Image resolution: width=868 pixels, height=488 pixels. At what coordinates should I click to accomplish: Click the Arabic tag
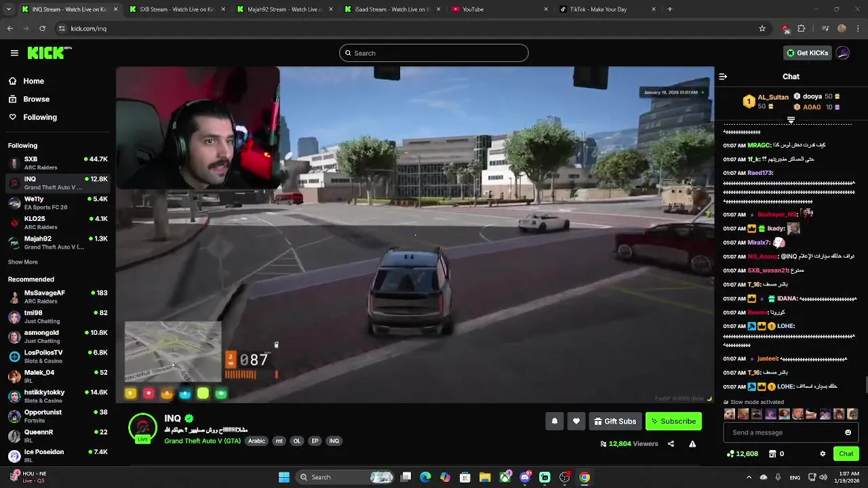(256, 441)
